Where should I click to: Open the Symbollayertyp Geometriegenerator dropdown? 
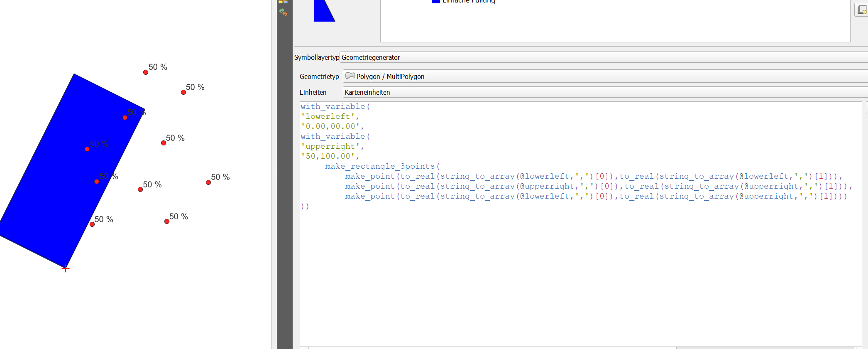(604, 57)
